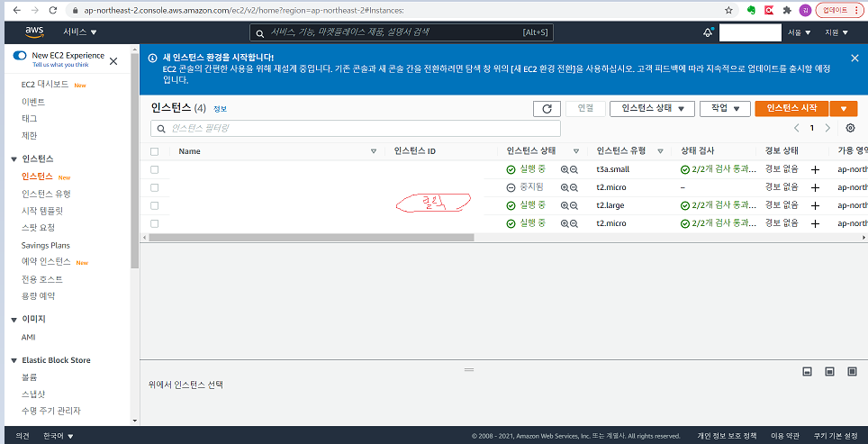Close the New EC2 Experience sidebar
The image size is (868, 444).
(113, 61)
